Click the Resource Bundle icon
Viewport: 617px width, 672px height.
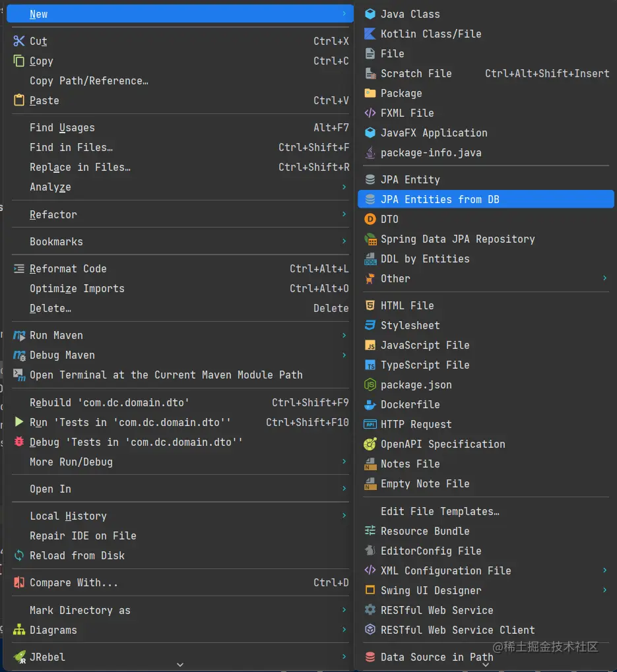point(370,531)
